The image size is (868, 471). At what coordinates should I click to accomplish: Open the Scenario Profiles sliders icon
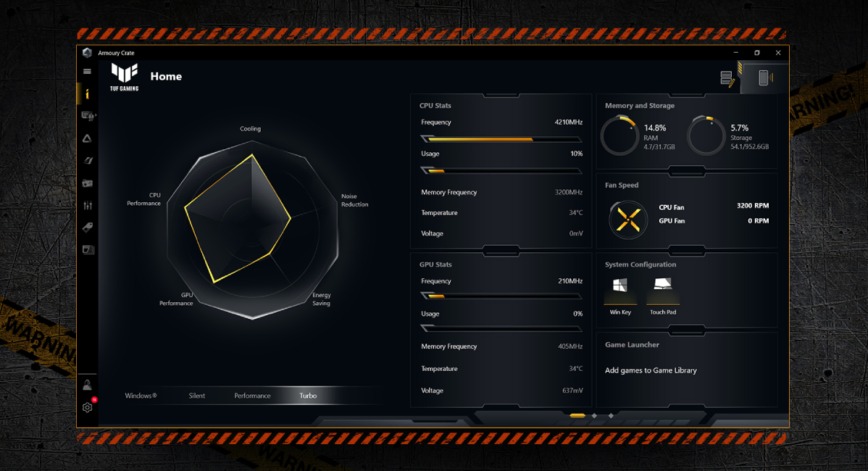click(x=88, y=205)
